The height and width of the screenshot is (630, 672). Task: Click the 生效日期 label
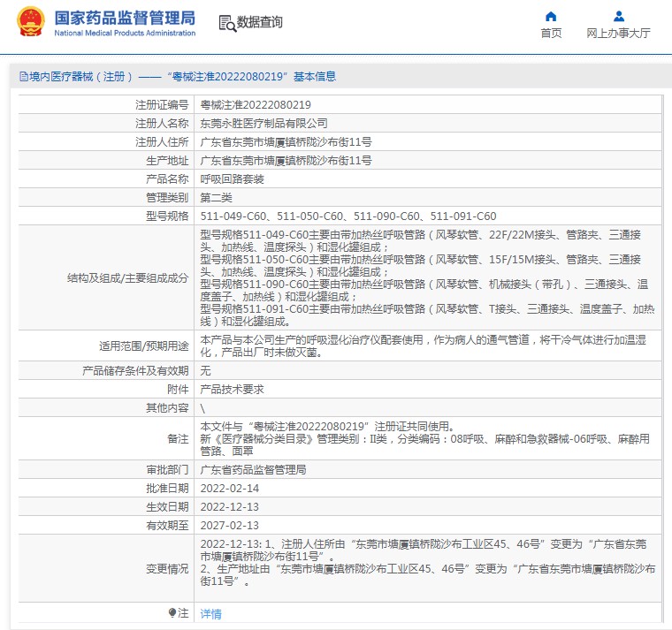pos(167,506)
